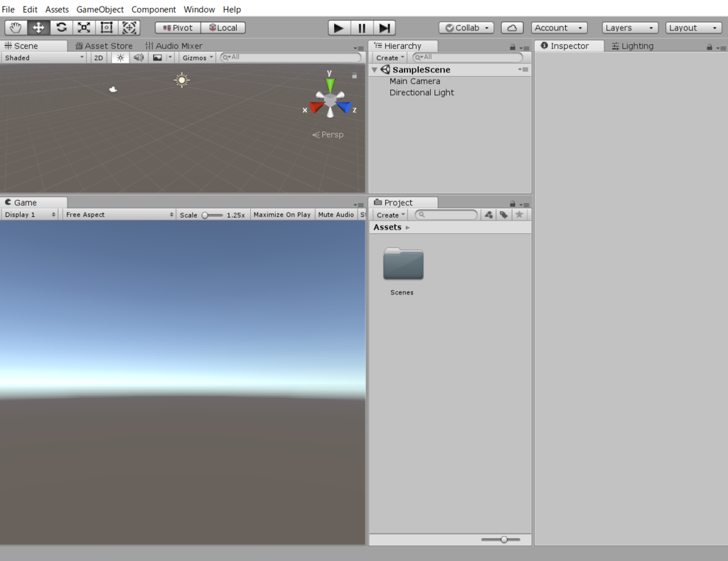Adjust Project icon size slider
The image size is (728, 561).
click(500, 540)
